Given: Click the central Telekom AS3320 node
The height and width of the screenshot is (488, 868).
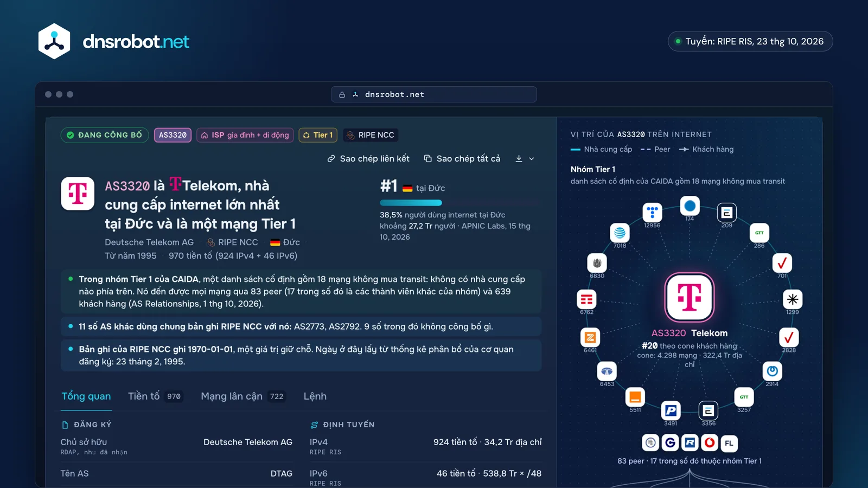Looking at the screenshot, I should [690, 297].
